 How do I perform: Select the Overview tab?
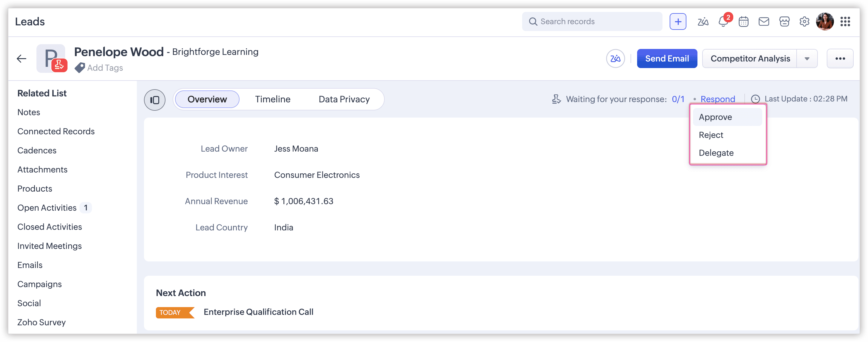pos(207,99)
